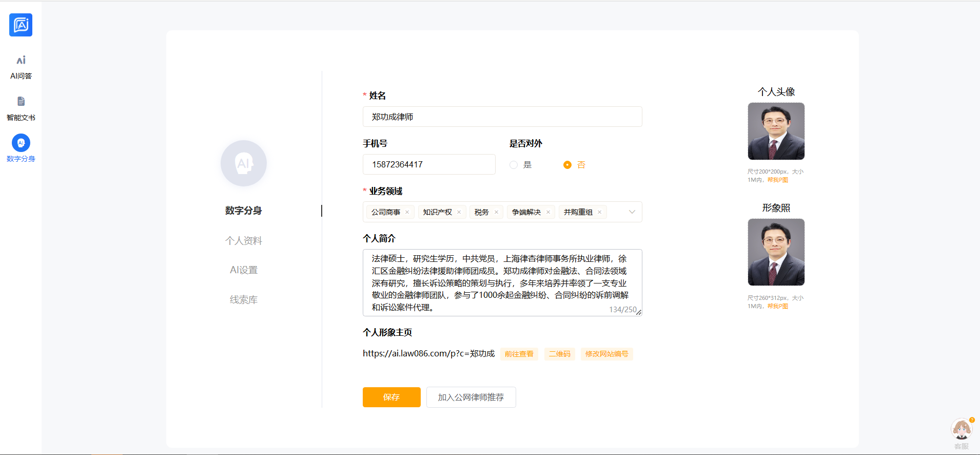Click the 前往查看 link
The width and height of the screenshot is (980, 455).
(519, 354)
